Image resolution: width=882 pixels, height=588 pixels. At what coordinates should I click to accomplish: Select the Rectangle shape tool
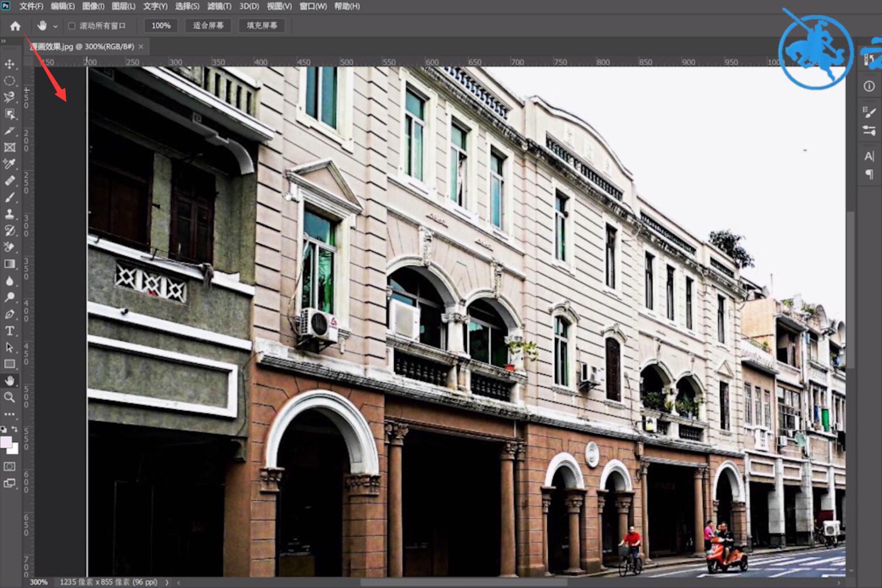[x=10, y=363]
